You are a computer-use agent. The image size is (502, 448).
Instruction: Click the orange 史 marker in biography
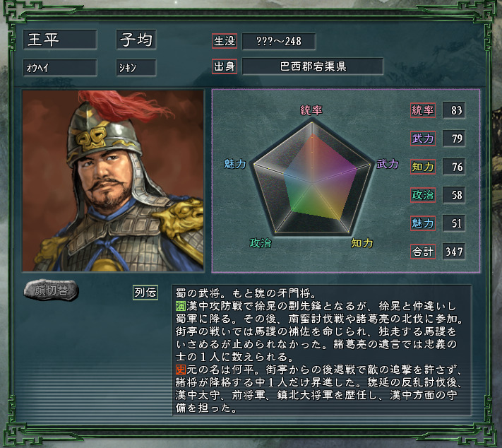click(x=181, y=370)
